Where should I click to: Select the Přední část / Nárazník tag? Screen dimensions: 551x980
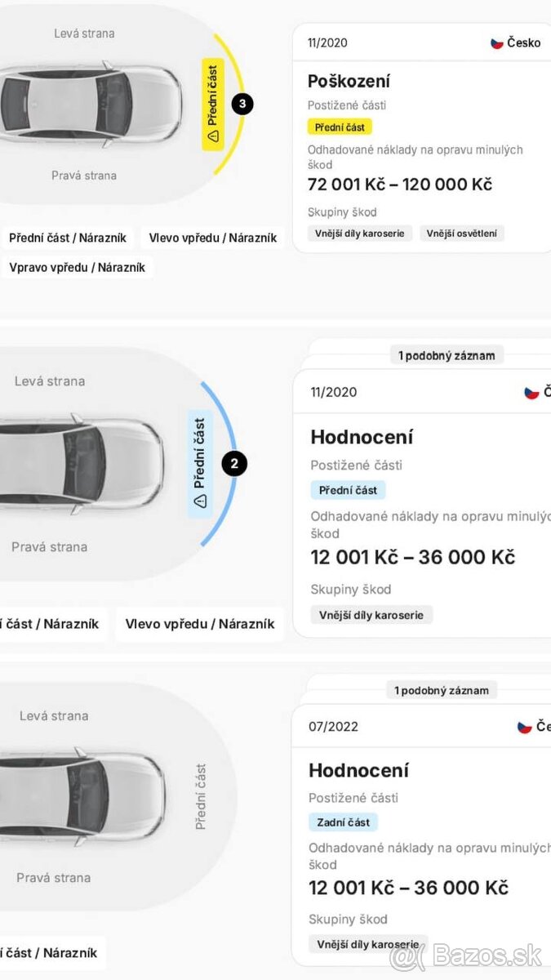coord(69,238)
